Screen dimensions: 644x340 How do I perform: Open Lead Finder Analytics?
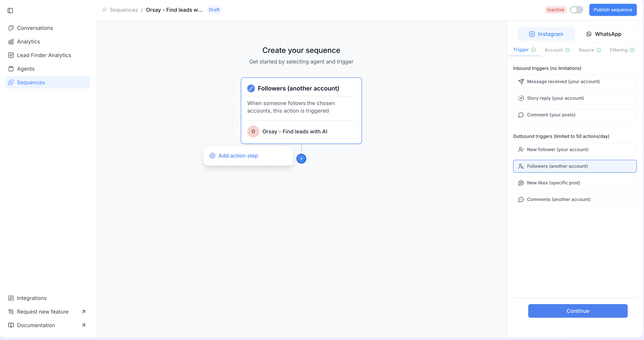click(44, 55)
